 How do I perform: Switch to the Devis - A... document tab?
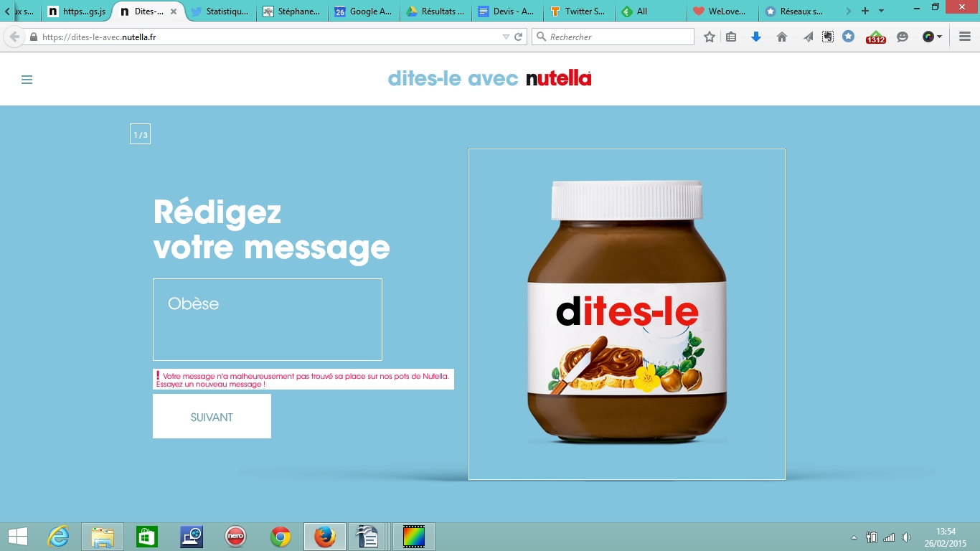click(508, 11)
